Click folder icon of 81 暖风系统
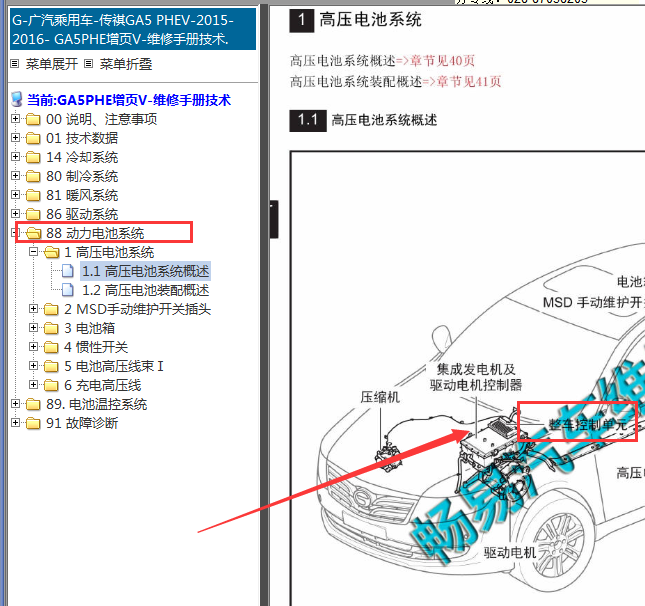 coord(33,195)
